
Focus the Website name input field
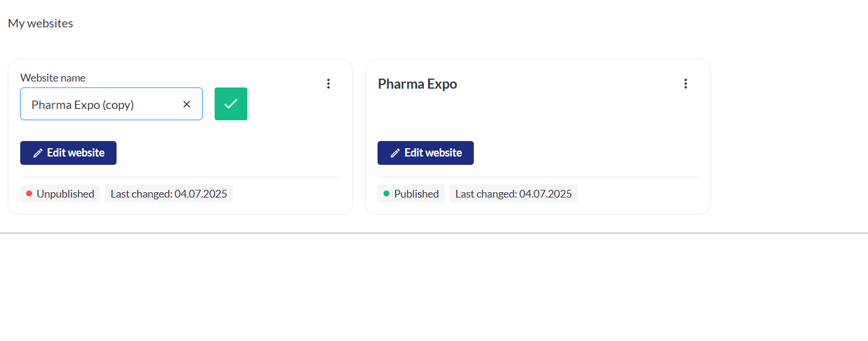101,104
